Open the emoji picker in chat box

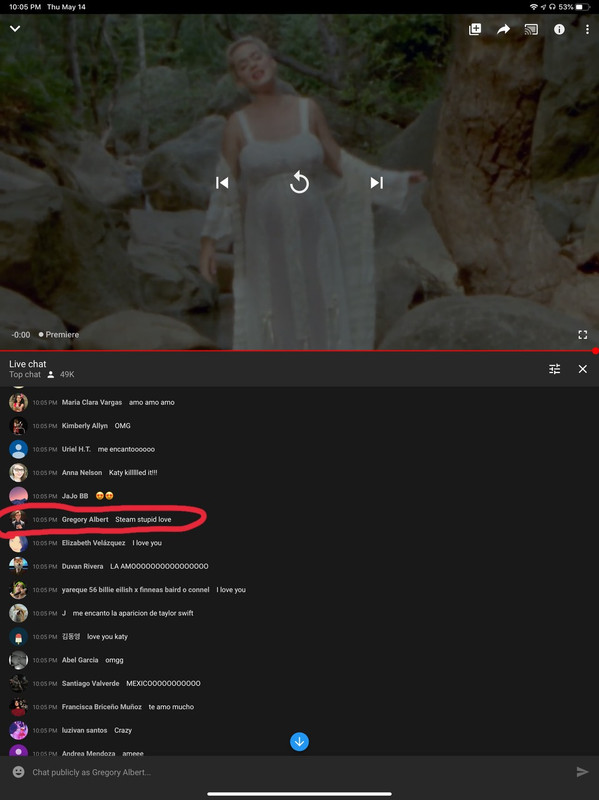point(18,772)
